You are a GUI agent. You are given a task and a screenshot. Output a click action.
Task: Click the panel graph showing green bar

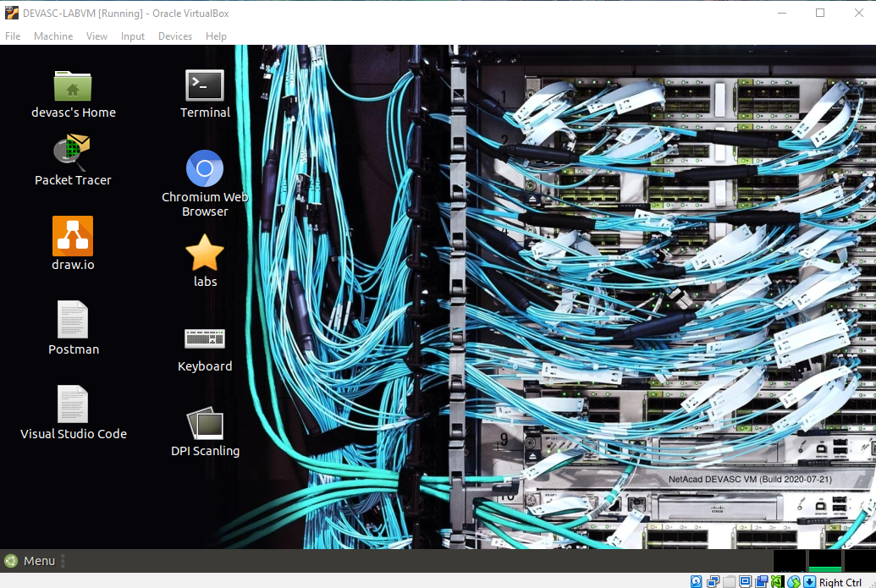coord(825,561)
